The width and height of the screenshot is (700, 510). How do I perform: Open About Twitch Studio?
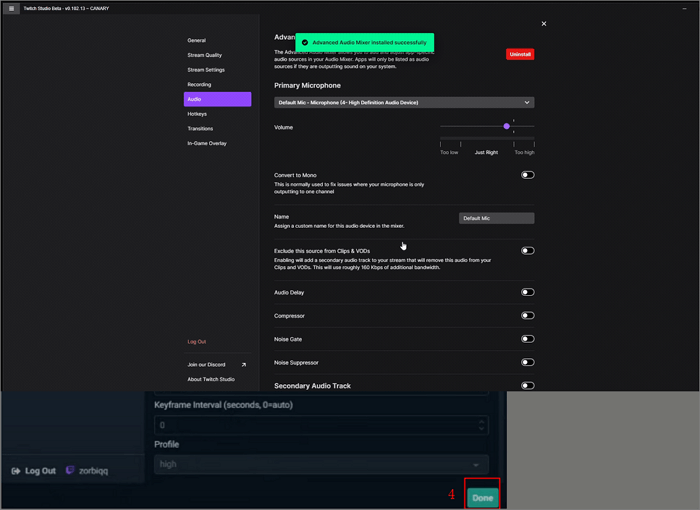click(211, 379)
